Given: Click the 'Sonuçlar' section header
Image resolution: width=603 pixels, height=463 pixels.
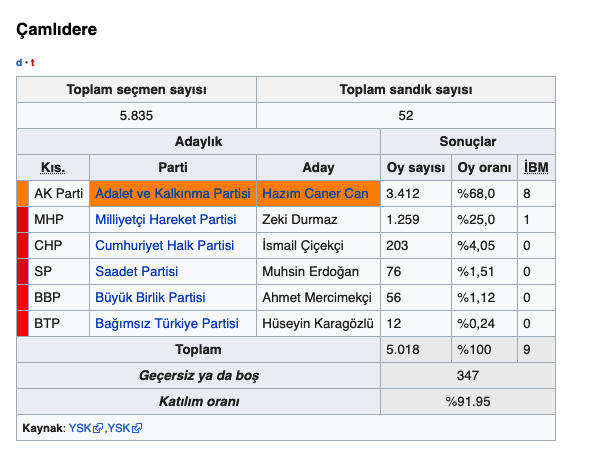Looking at the screenshot, I should (x=468, y=141).
